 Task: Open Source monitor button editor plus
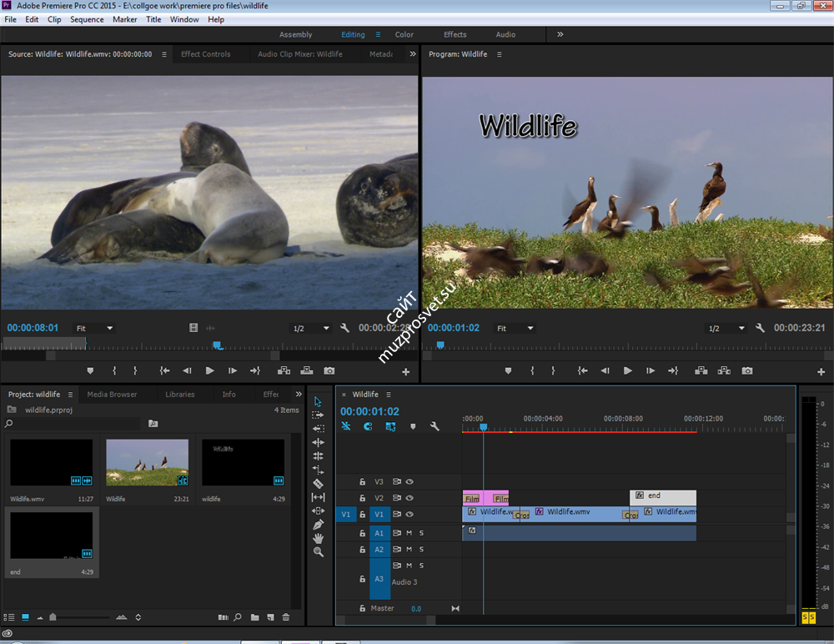point(406,371)
